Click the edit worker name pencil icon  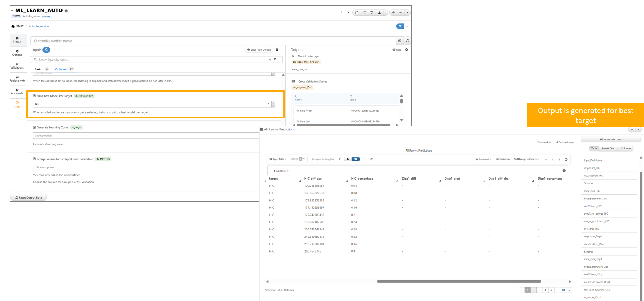(x=400, y=41)
